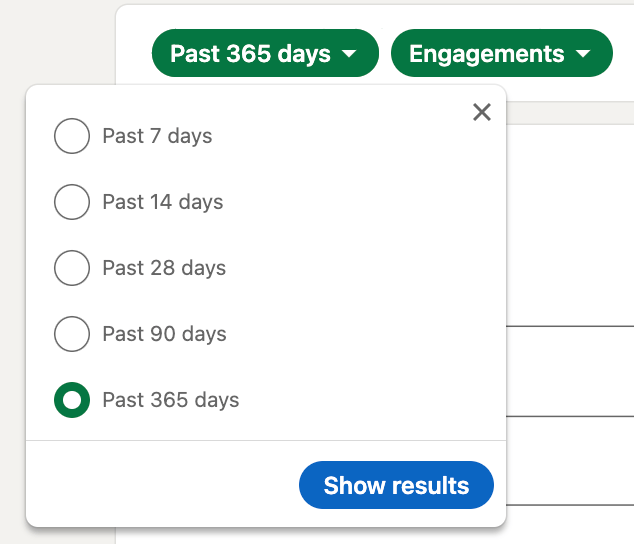634x544 pixels.
Task: Click the "Past 365 days" list label
Action: pos(170,400)
